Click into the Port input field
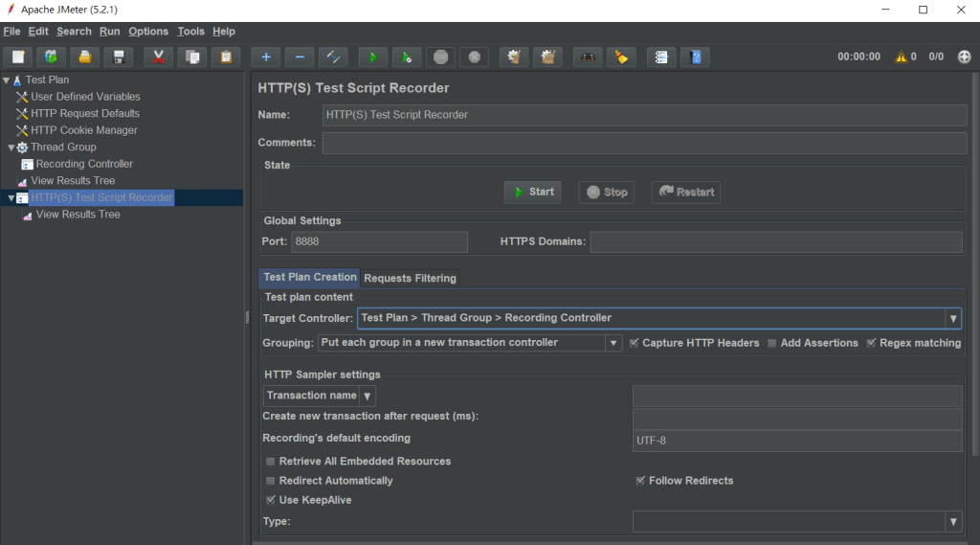This screenshot has height=545, width=980. tap(379, 241)
